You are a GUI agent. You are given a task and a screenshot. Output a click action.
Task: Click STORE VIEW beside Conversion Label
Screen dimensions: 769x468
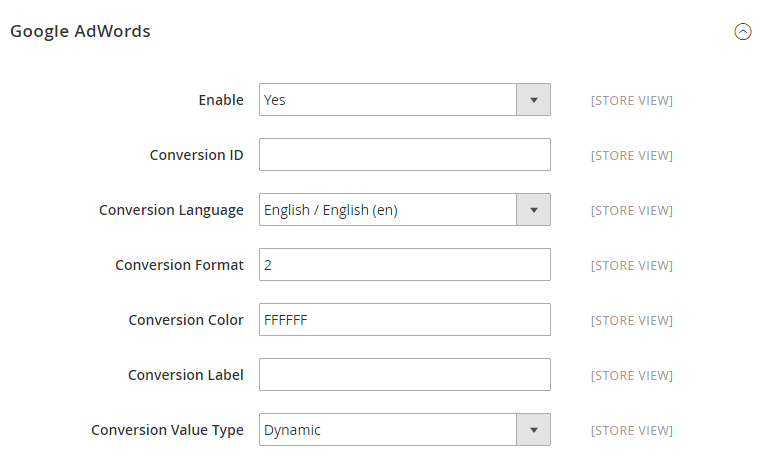coord(632,375)
